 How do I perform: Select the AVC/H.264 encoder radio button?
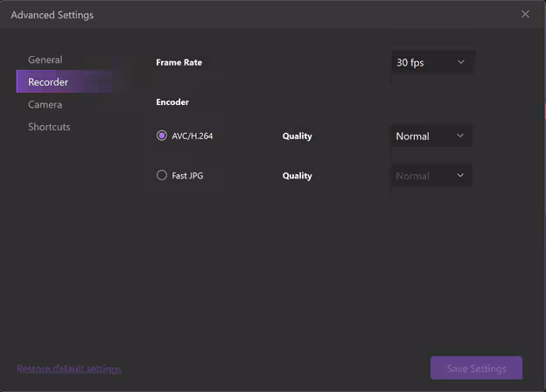click(162, 136)
